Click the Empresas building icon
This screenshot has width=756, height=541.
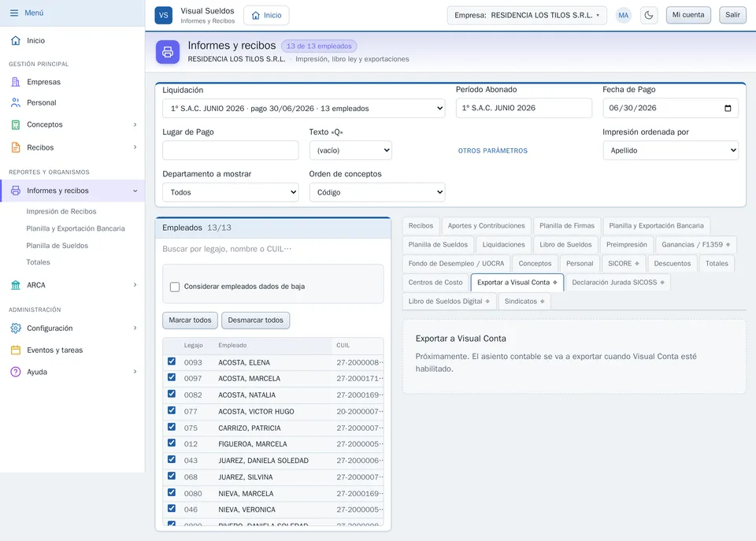pos(16,82)
